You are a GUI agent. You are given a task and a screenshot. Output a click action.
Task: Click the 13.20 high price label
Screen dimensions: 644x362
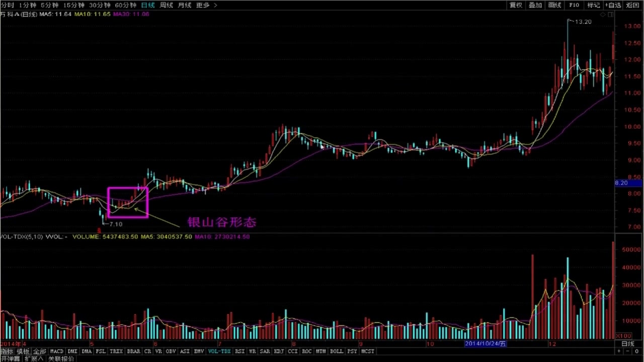[583, 22]
